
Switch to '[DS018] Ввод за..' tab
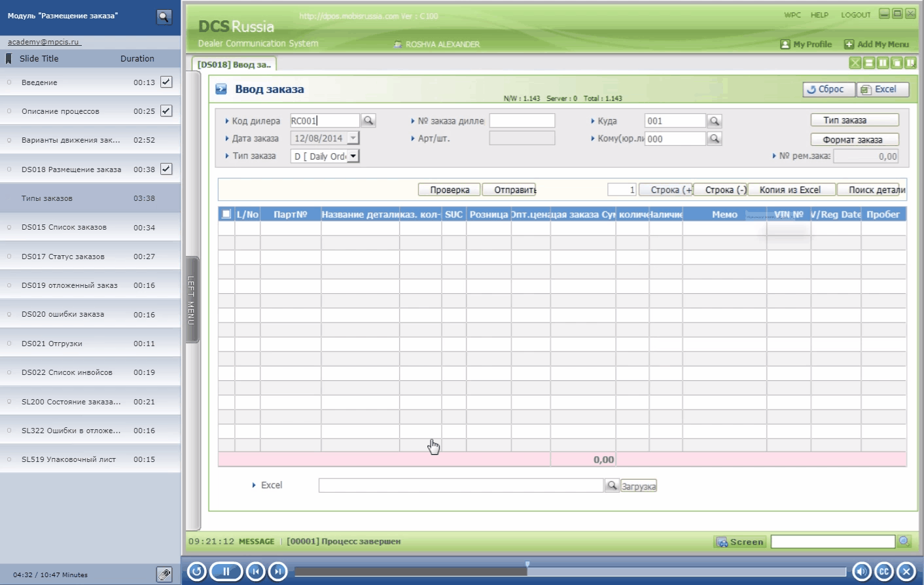point(234,64)
